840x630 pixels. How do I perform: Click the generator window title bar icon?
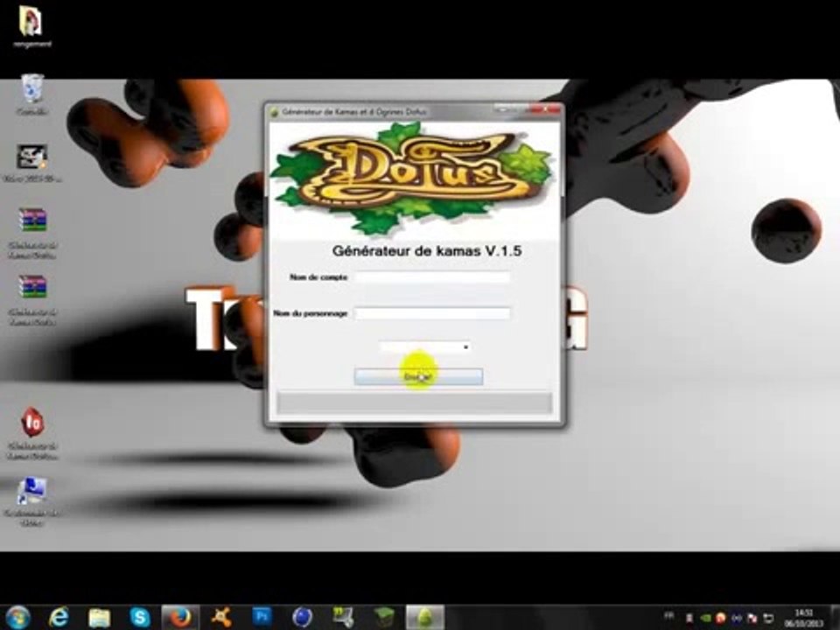tap(274, 113)
